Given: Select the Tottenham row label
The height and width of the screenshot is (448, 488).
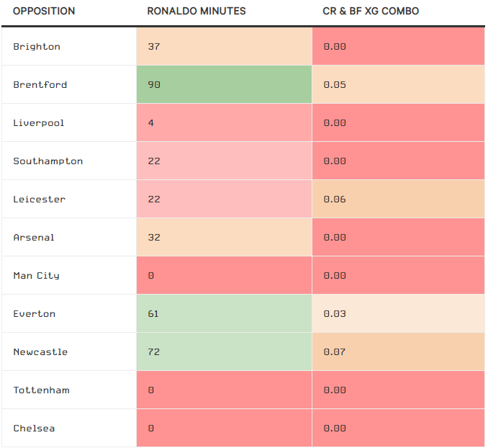Looking at the screenshot, I should click(x=42, y=390).
